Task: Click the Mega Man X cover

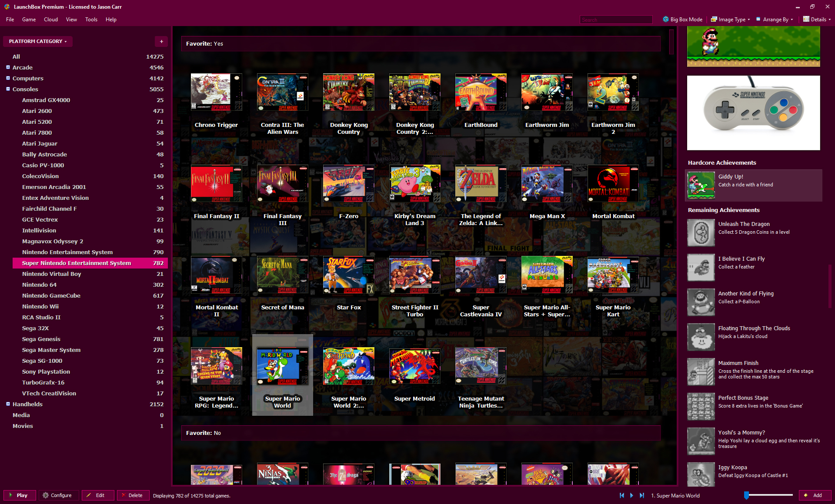Action: 547,183
